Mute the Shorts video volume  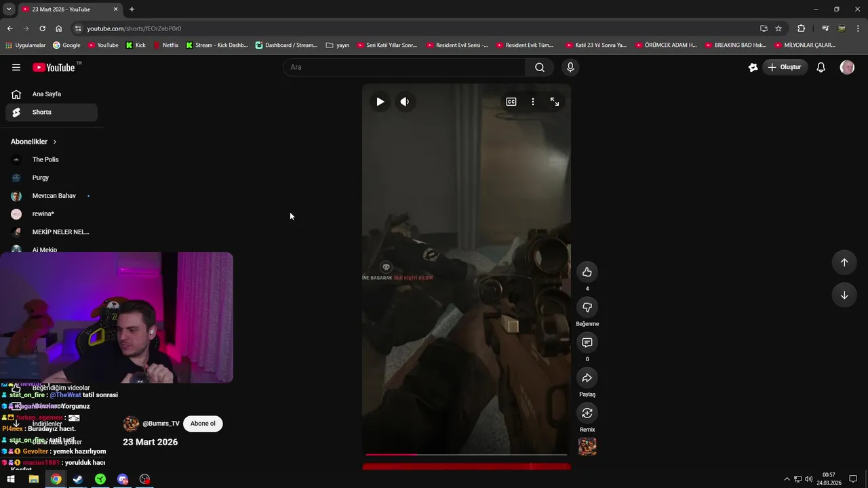click(x=405, y=102)
